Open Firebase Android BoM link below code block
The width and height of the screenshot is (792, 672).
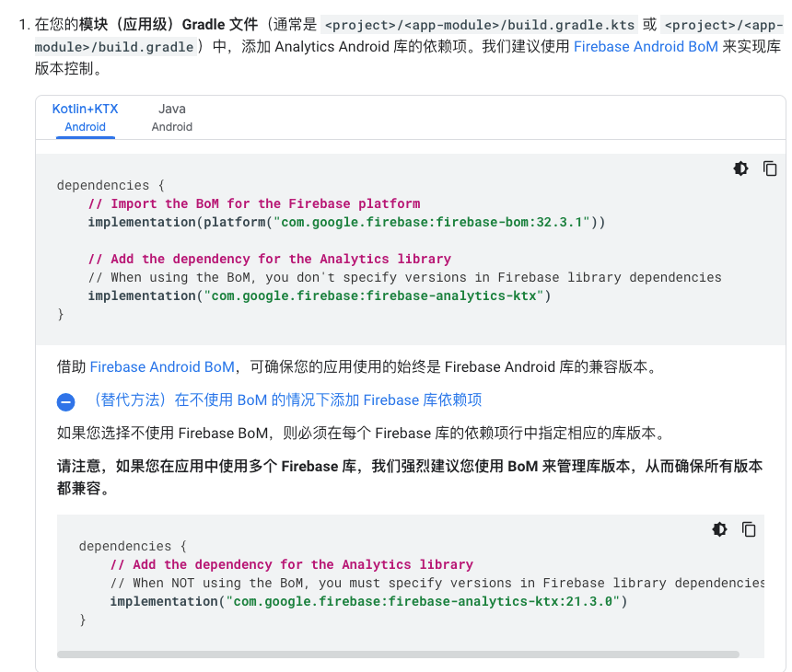tap(162, 366)
